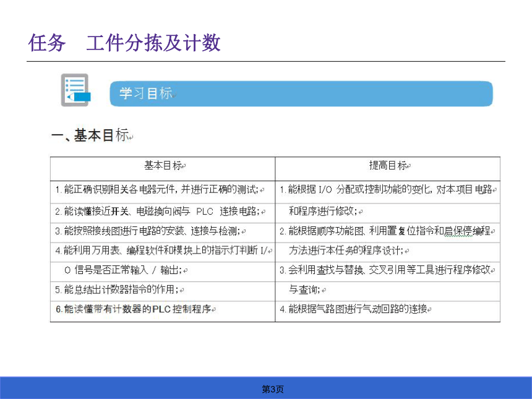
Task: Select row 3.能按照接线图进行电路的安装
Action: click(x=163, y=233)
